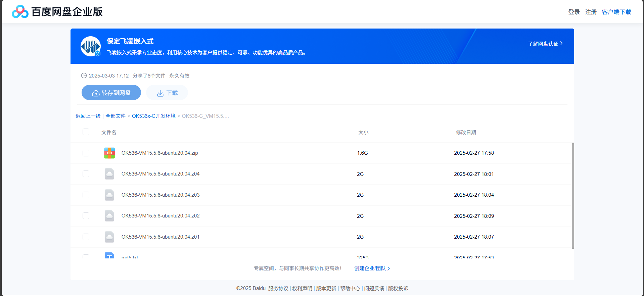Viewport: 644px width, 296px height.
Task: Sort by 文件名 column header
Action: pos(109,132)
